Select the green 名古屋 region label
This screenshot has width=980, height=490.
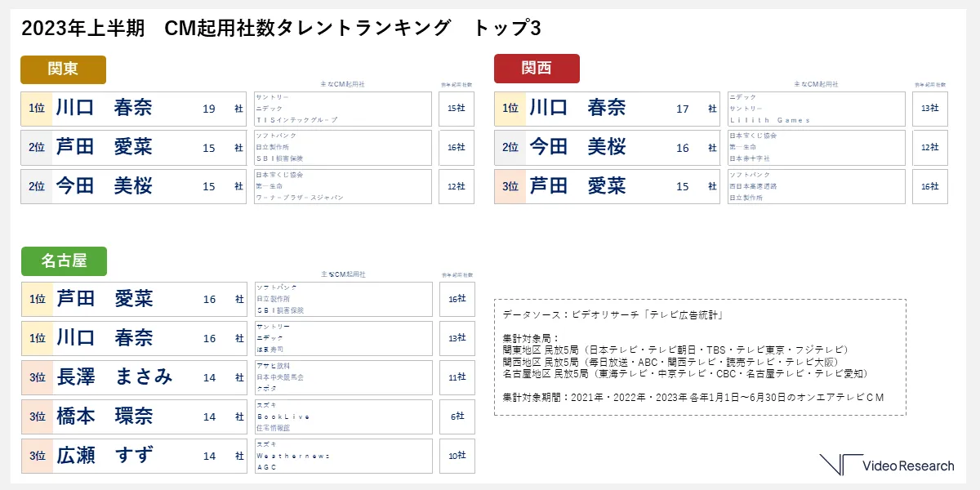tap(64, 261)
